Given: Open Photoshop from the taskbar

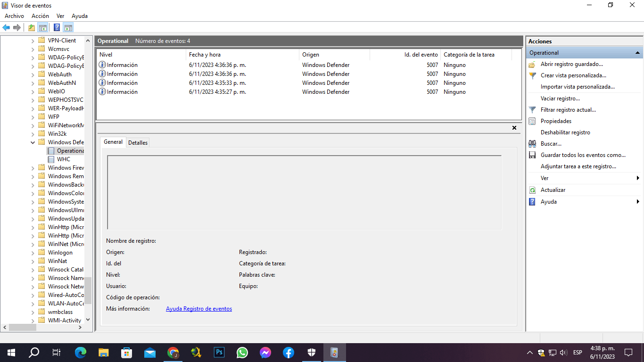Looking at the screenshot, I should pos(219,353).
